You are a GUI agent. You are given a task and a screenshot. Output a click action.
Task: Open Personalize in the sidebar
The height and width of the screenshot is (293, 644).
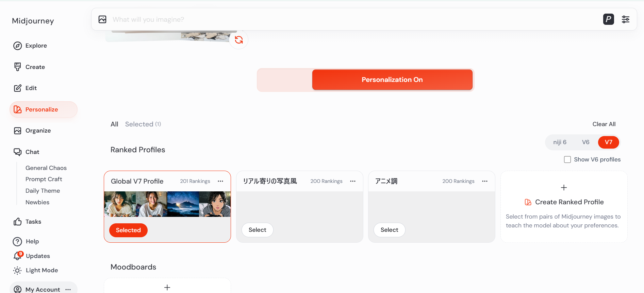pos(44,109)
